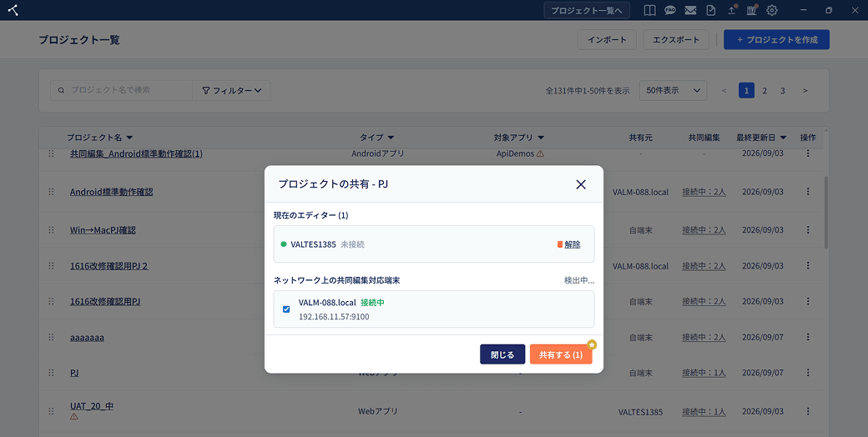Go to next page with > arrow
The image size is (868, 437).
click(805, 91)
